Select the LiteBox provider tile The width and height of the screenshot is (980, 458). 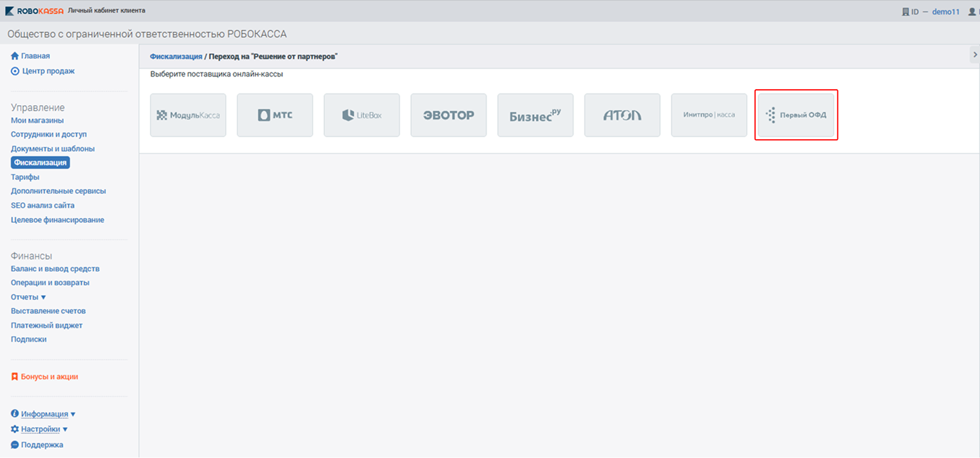362,115
